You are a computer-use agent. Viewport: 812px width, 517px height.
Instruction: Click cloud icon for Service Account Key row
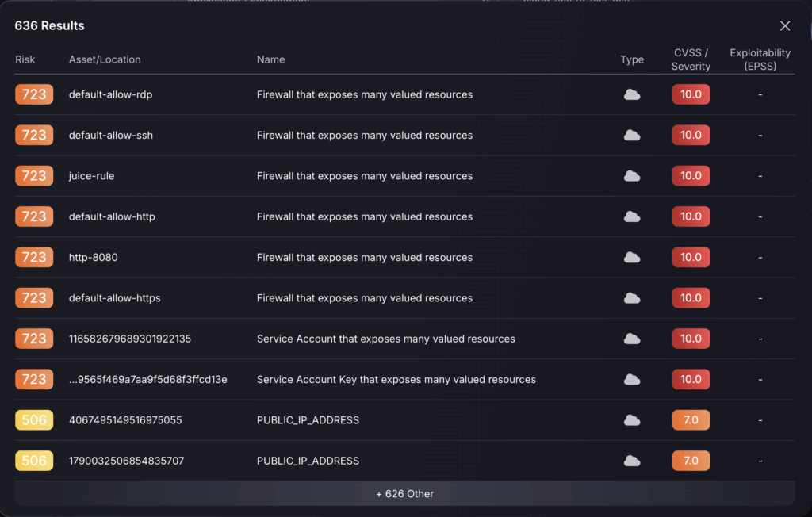[x=632, y=380]
